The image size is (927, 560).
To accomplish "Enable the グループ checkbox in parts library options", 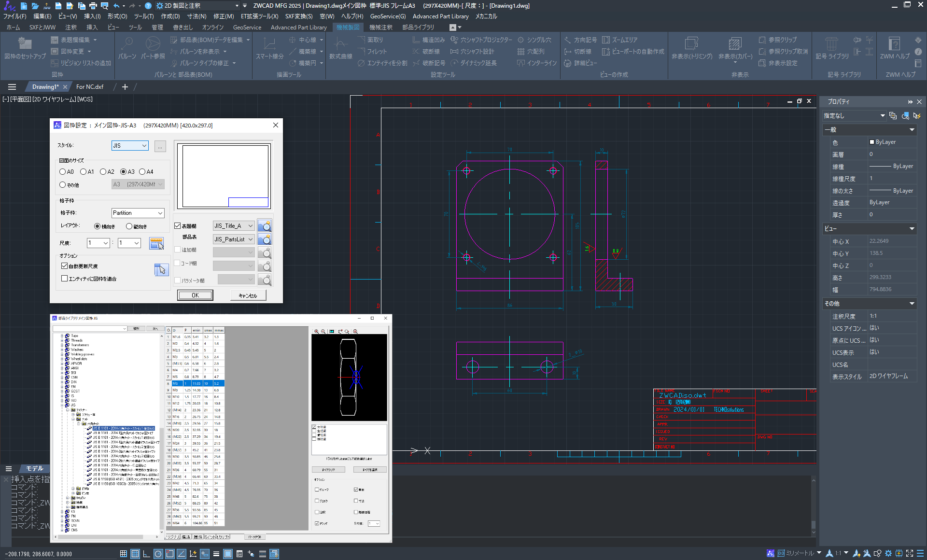I will (x=316, y=490).
